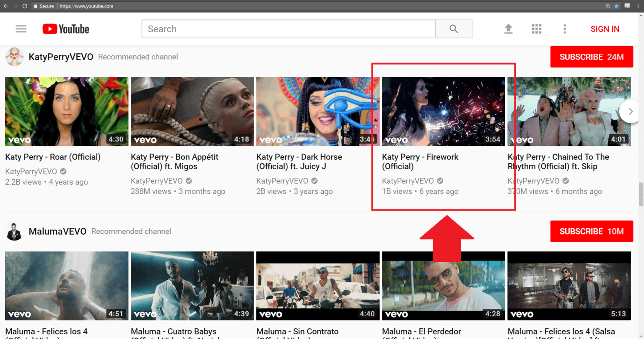
Task: Click KatyPerryVEVO under the Roar video
Action: [x=31, y=171]
